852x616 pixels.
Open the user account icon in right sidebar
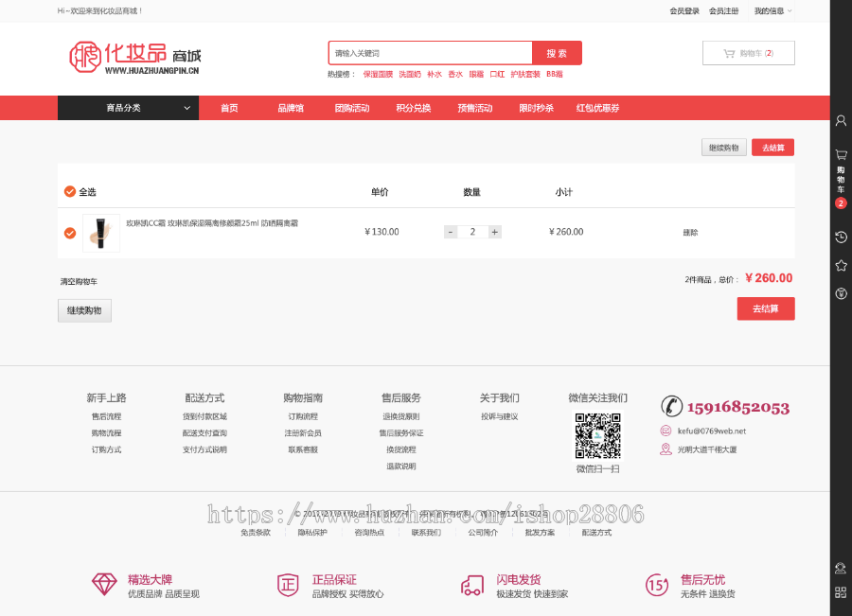tap(841, 120)
